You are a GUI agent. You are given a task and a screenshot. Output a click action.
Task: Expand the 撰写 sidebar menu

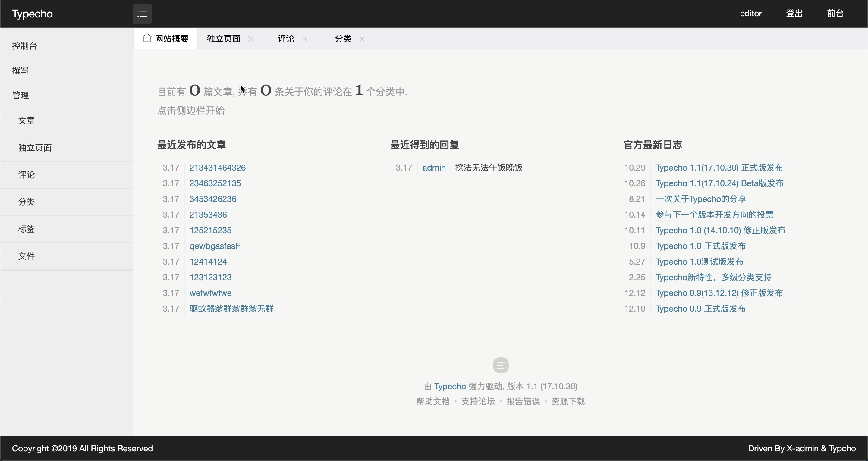pos(20,71)
